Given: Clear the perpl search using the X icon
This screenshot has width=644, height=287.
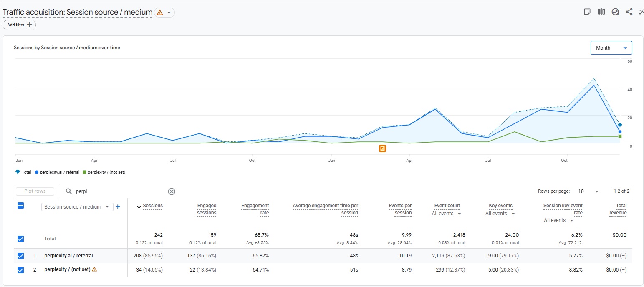Looking at the screenshot, I should [172, 191].
